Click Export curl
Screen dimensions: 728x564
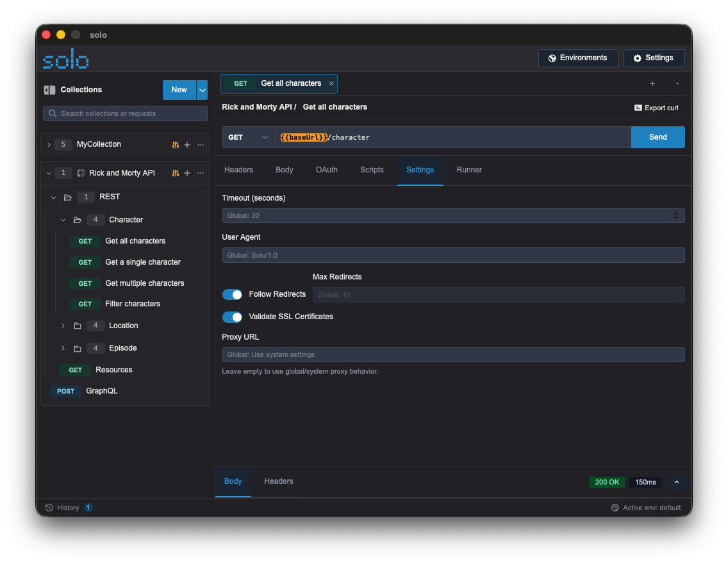tap(656, 108)
